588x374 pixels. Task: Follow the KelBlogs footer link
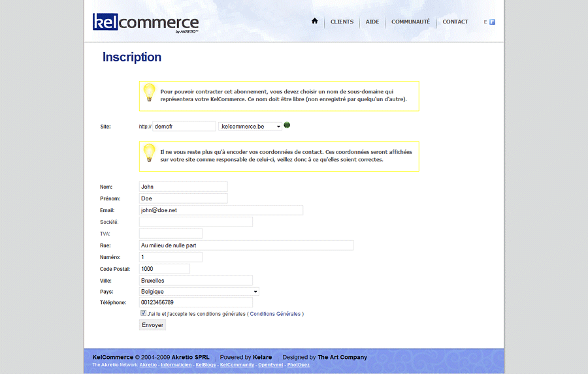click(206, 365)
